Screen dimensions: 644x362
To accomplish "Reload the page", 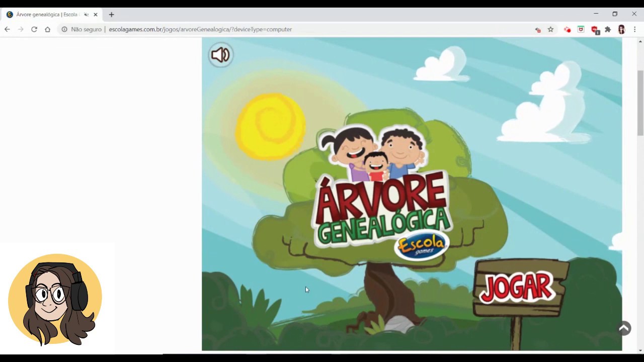I will (34, 29).
